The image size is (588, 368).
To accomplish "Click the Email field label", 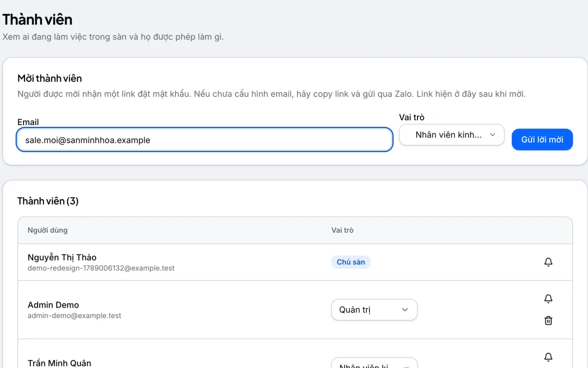I will click(28, 122).
